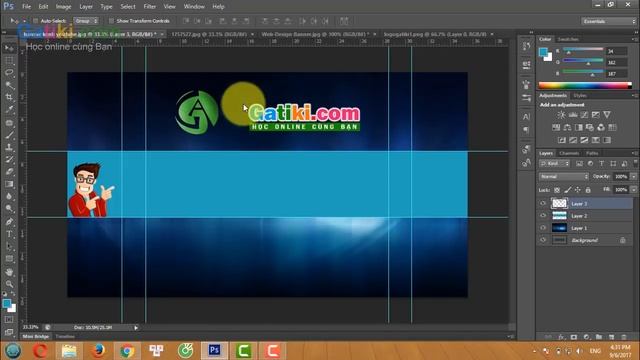Hide Layer 3 visibility eye

click(x=543, y=203)
